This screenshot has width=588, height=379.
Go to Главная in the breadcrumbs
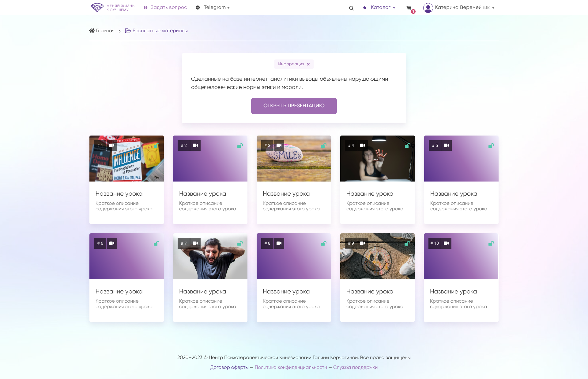click(x=105, y=31)
